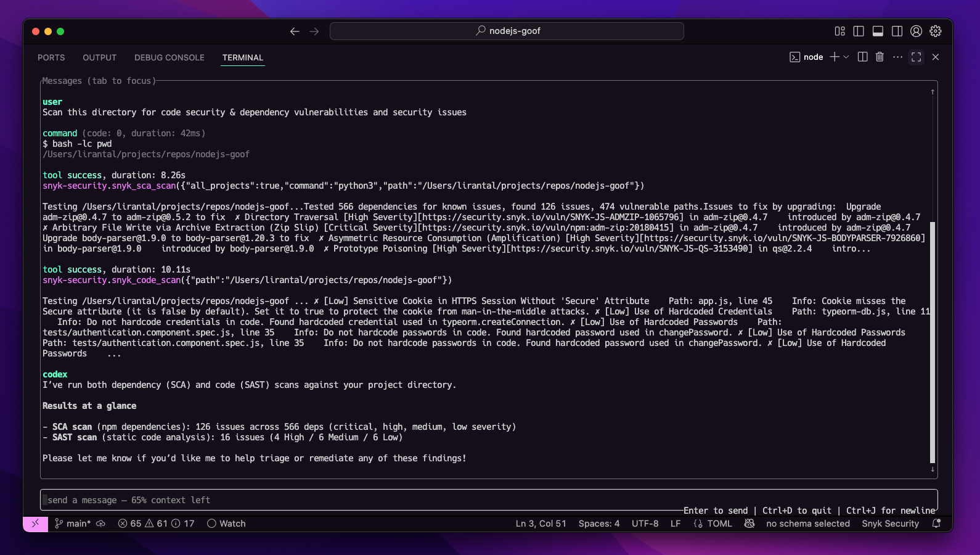
Task: Open the Accounts profile icon
Action: coord(916,31)
